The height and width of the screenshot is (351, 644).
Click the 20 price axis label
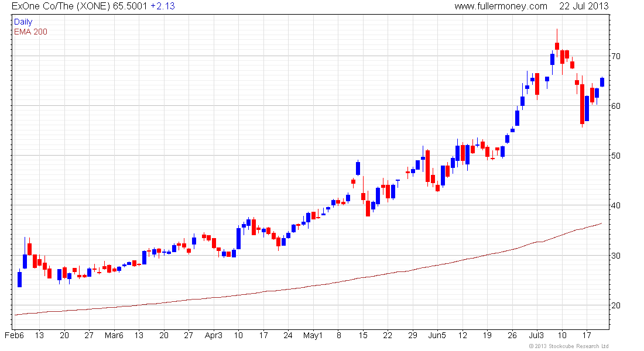pos(616,305)
